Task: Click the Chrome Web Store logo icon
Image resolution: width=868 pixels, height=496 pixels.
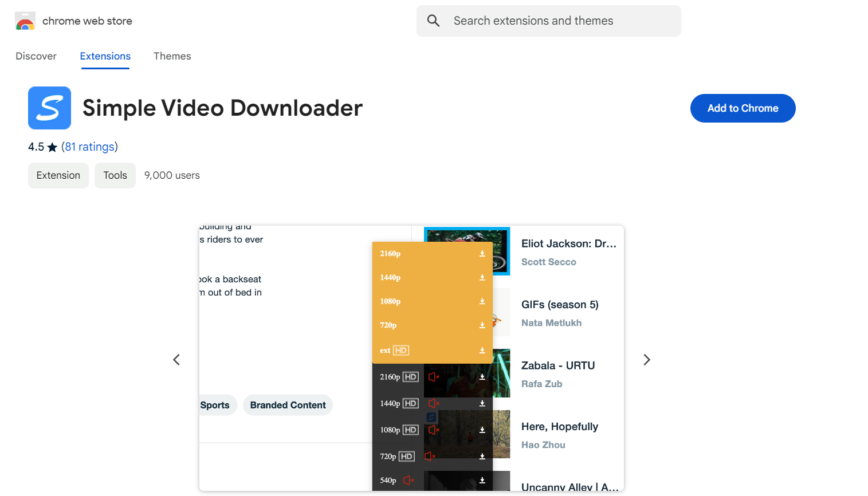Action: 25,21
